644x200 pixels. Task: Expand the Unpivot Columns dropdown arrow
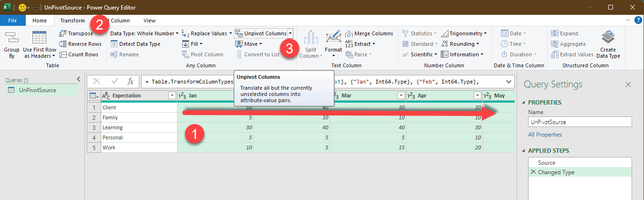pos(291,33)
